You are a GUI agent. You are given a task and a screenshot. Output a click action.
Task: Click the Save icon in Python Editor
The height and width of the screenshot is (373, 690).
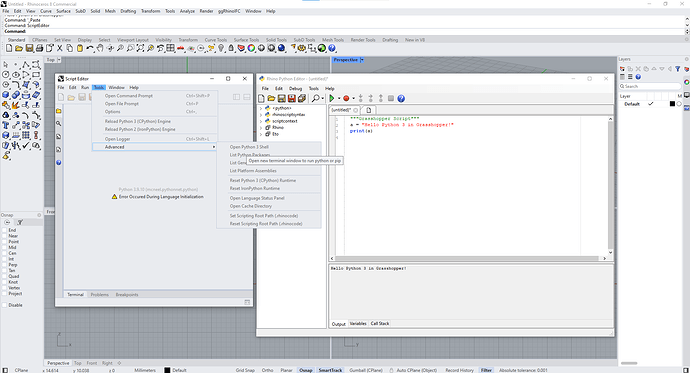(x=282, y=99)
